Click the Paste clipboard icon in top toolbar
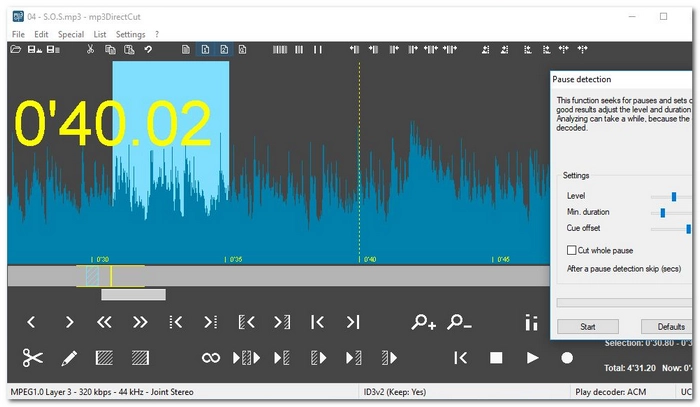Viewport: 700px width, 407px height. click(x=129, y=50)
